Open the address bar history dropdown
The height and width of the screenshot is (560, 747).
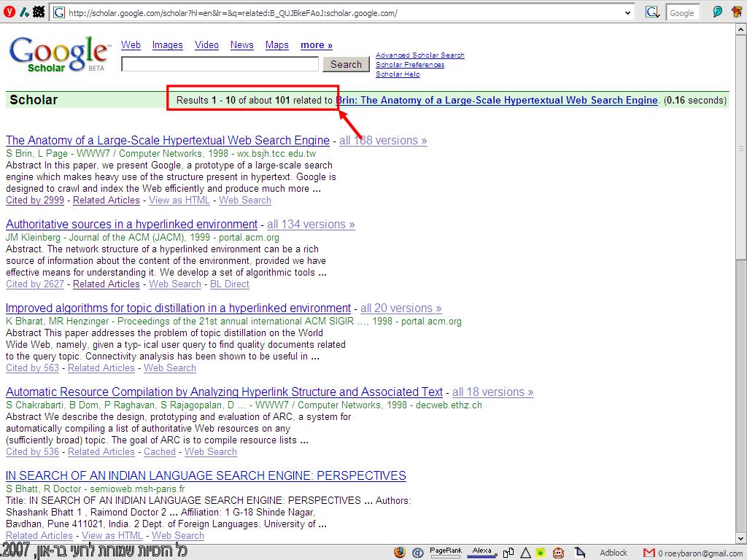(x=627, y=13)
